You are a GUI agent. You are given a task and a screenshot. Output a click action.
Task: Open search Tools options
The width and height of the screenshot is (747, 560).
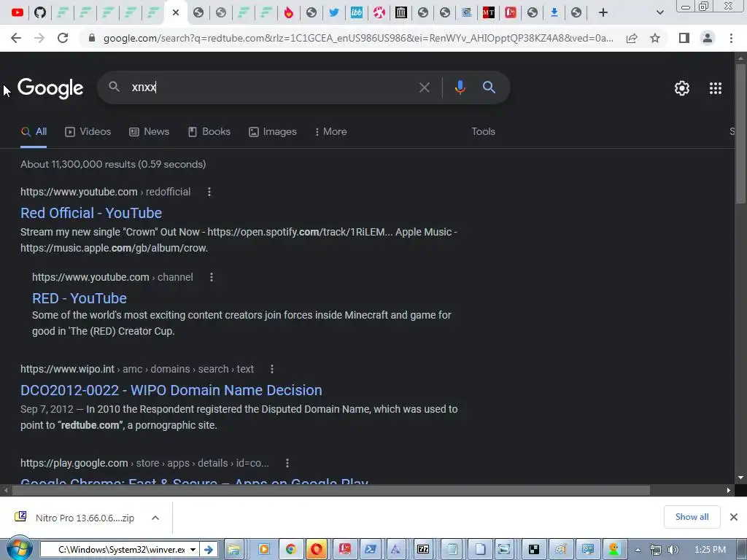click(x=483, y=132)
